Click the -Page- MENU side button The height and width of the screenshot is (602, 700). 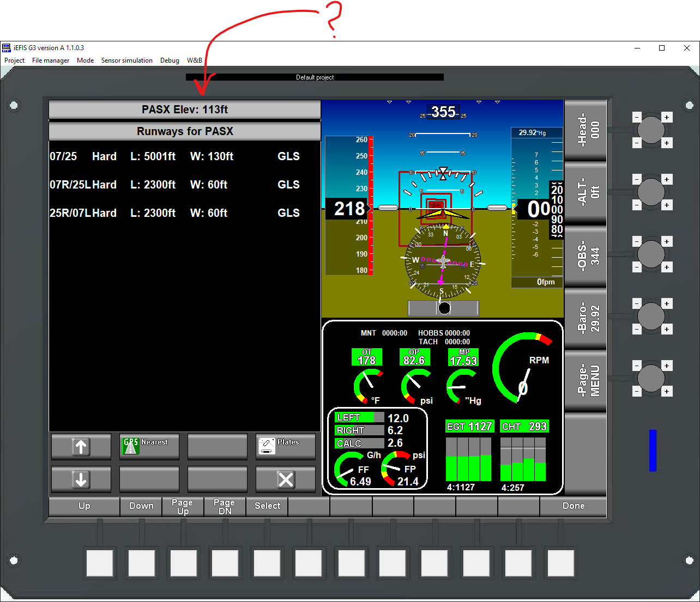[586, 381]
